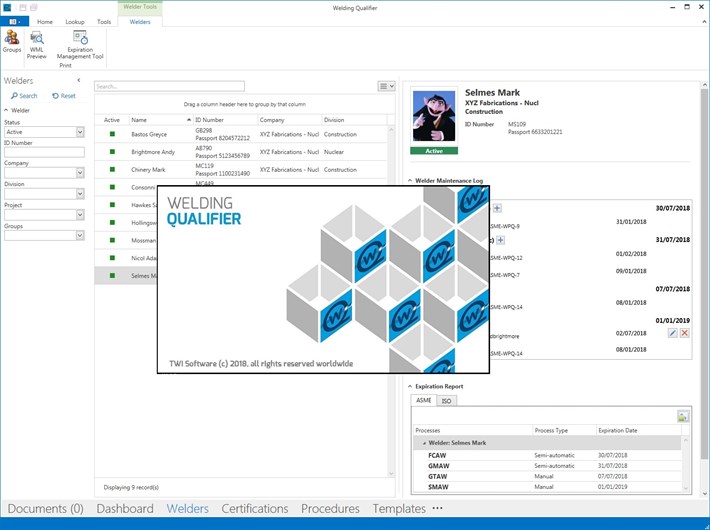Viewport: 710px width, 530px height.
Task: Click the app logo in the title bar
Action: point(7,7)
